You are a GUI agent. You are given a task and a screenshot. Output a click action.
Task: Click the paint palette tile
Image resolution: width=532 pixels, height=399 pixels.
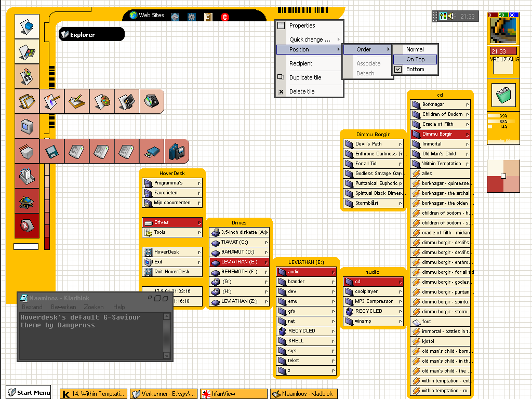tap(102, 101)
